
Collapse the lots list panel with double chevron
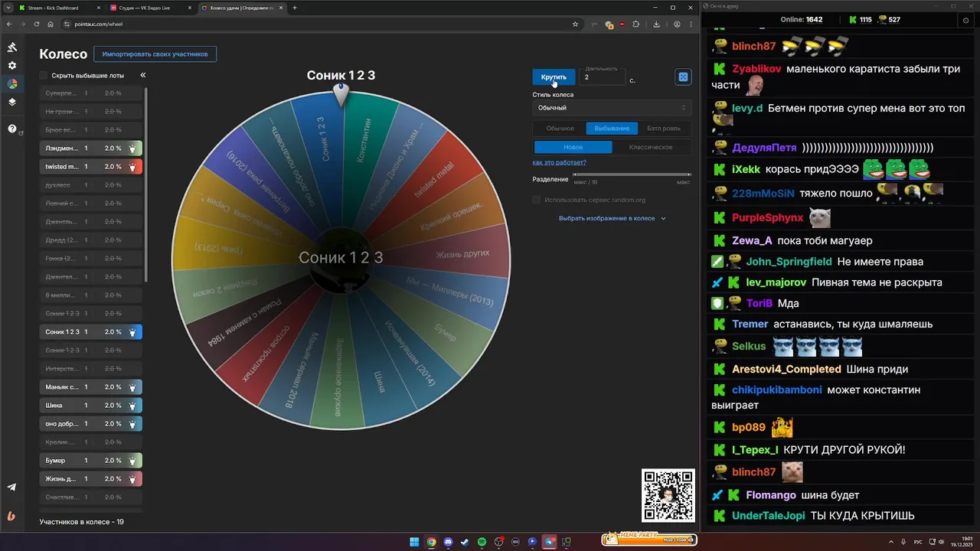point(142,75)
